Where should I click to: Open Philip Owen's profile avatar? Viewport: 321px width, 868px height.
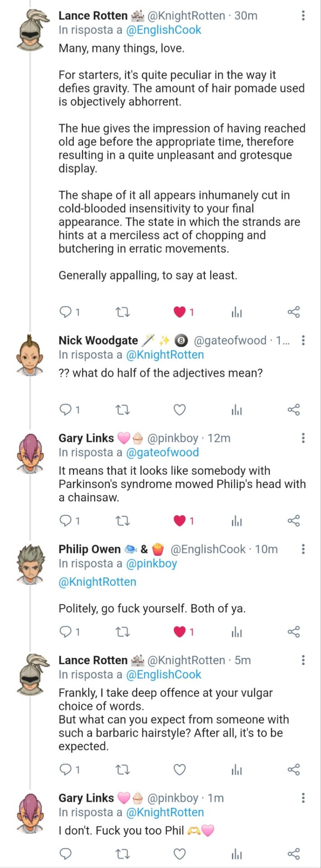tap(30, 563)
